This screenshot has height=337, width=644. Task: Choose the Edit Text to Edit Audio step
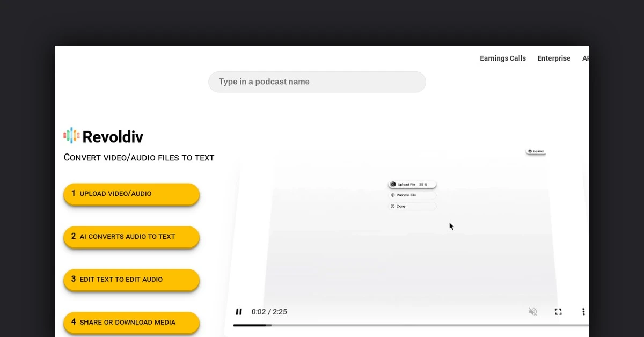click(x=131, y=280)
